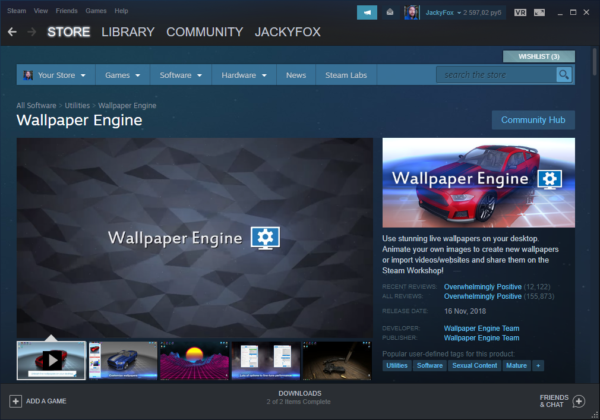Screen dimensions: 600x420
Task: Play the trailer video thumbnail
Action: click(x=51, y=360)
